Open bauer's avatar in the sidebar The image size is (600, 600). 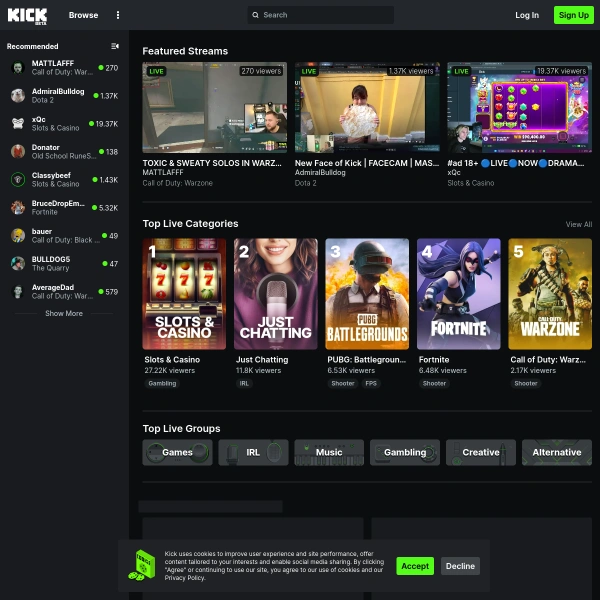click(18, 236)
